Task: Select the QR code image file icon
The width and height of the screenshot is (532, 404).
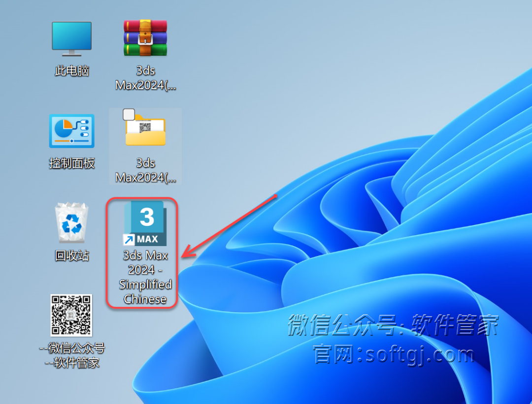Action: point(71,315)
